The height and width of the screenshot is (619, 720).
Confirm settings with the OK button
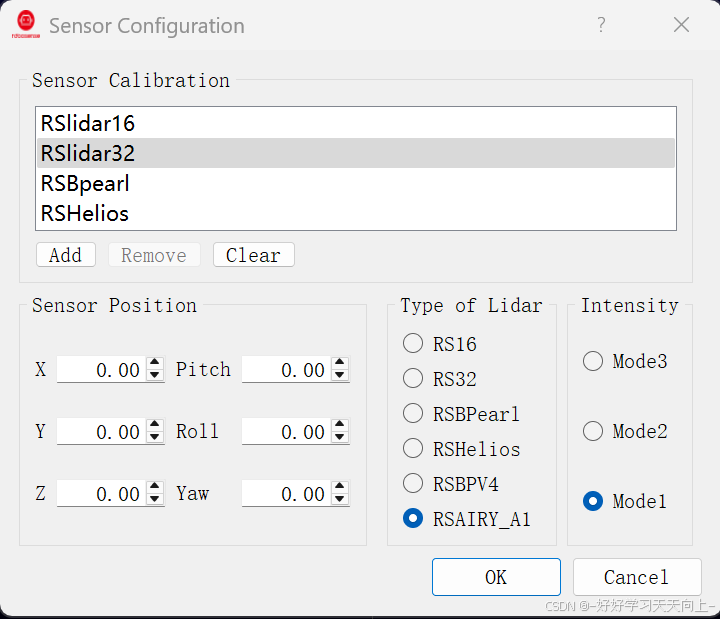496,577
